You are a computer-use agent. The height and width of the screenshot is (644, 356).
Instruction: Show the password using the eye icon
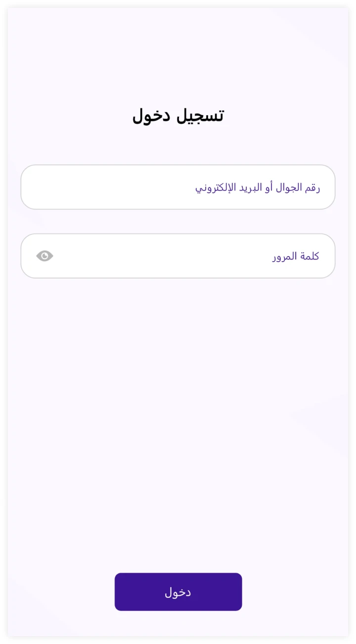44,256
